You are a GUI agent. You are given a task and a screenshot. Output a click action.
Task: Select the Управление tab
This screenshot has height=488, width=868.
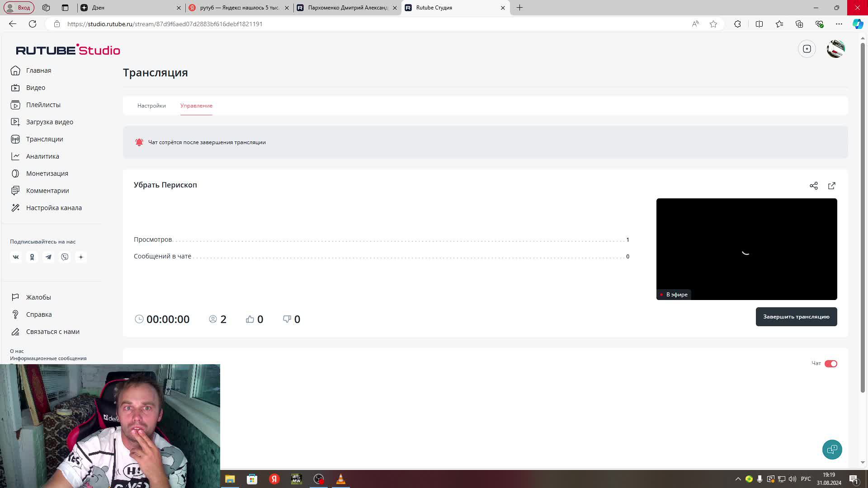click(x=196, y=106)
